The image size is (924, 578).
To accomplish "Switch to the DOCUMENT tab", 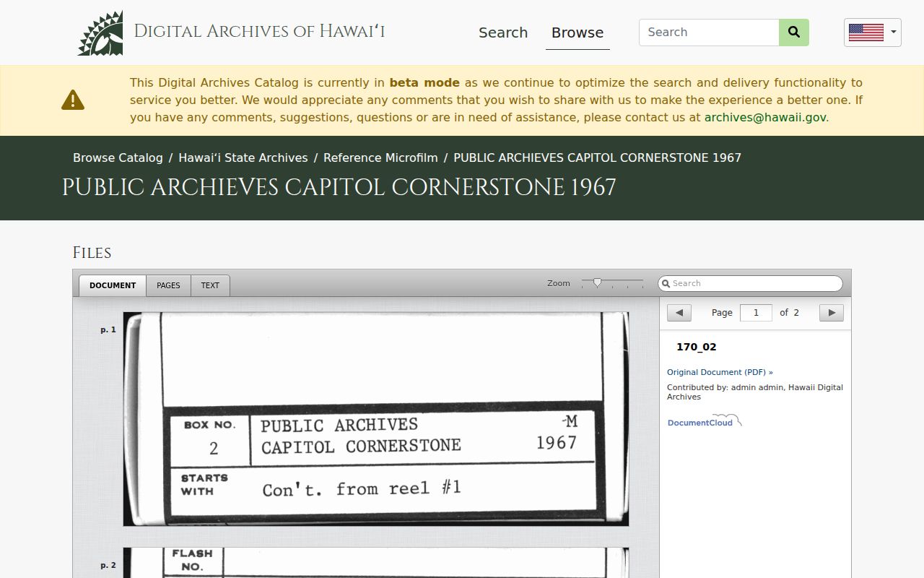I will [113, 285].
